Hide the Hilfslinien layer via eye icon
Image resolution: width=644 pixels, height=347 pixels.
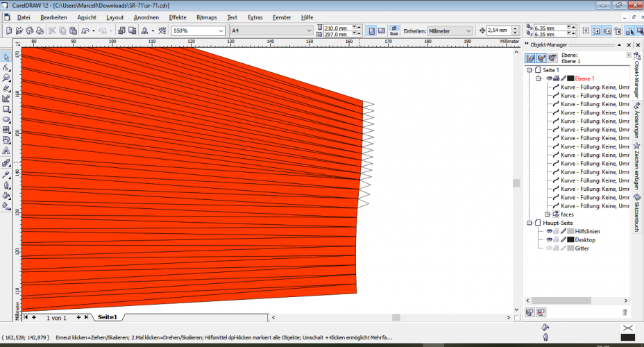(549, 231)
